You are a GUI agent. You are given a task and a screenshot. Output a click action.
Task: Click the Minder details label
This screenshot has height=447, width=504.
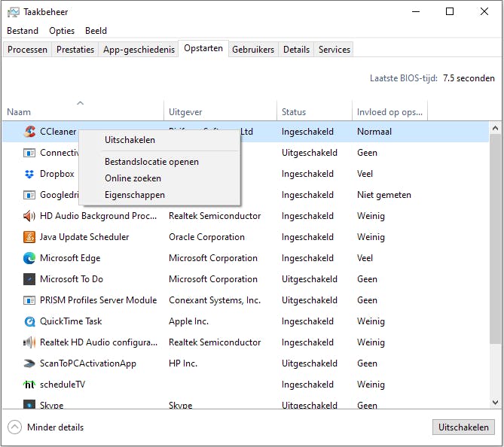point(55,427)
